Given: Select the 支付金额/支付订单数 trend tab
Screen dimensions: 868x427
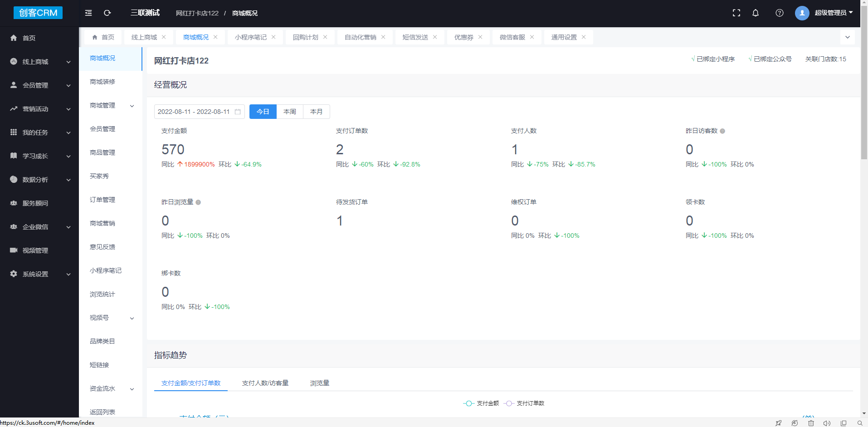Looking at the screenshot, I should [191, 383].
